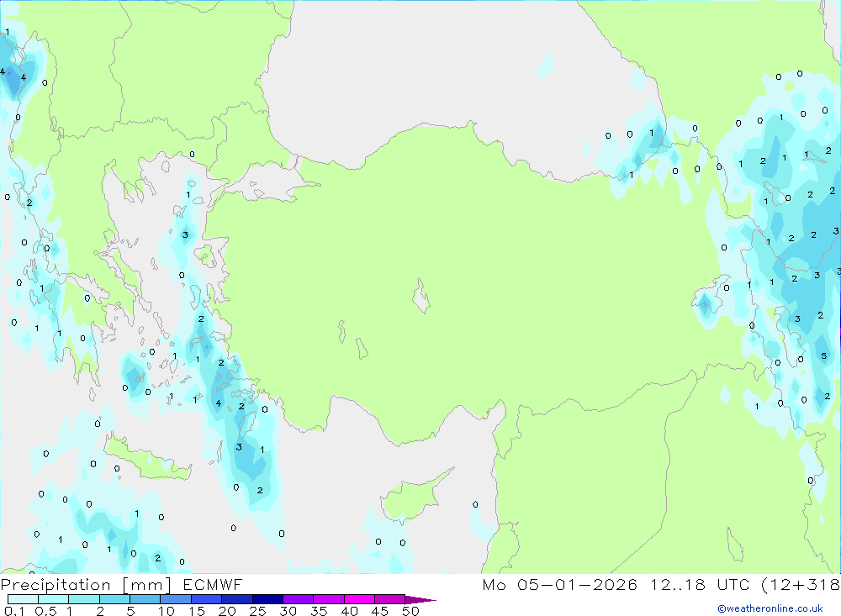Image resolution: width=841 pixels, height=616 pixels.
Task: Choose the 25–30 mm navy legend swatch
Action: tap(267, 599)
